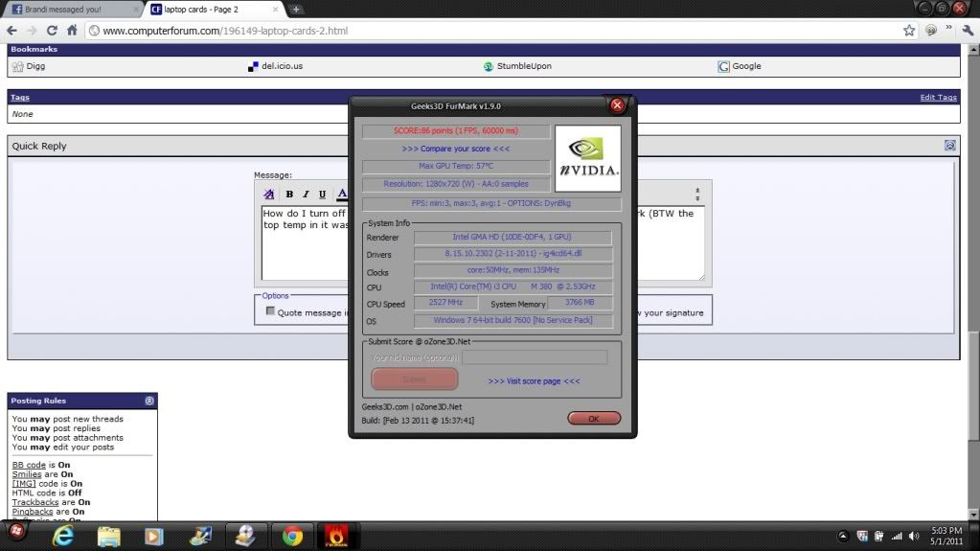Apply Underline formatting in message editor
This screenshot has width=980, height=551.
[x=322, y=195]
